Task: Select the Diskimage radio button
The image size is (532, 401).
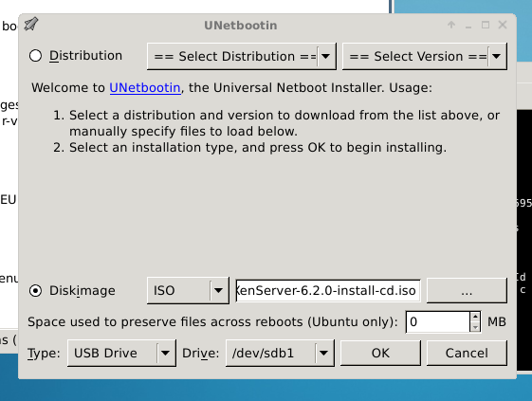Action: coord(35,291)
